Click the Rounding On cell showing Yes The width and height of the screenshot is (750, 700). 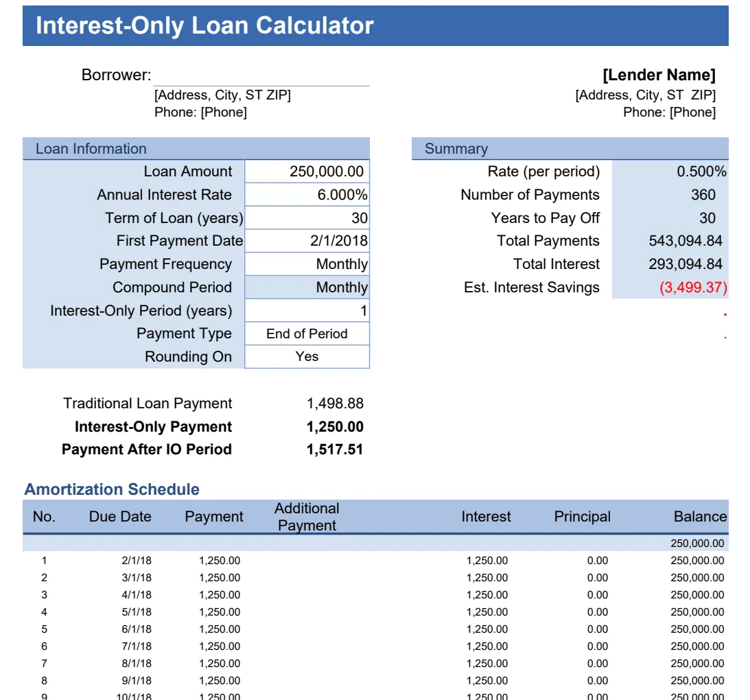(307, 356)
